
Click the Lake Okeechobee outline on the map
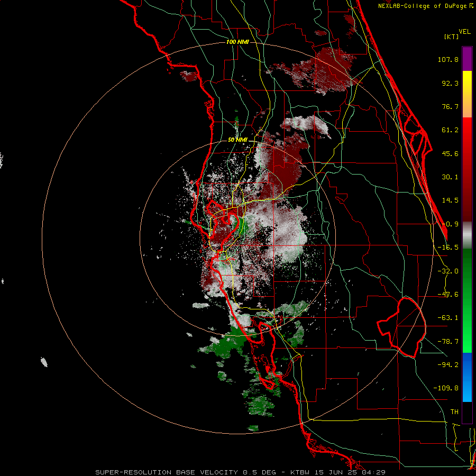[401, 327]
